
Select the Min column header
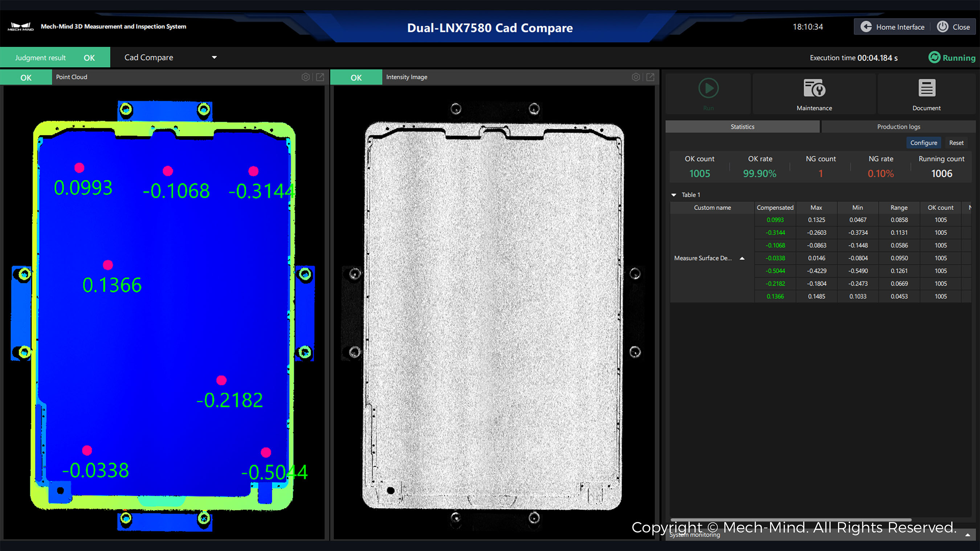857,207
